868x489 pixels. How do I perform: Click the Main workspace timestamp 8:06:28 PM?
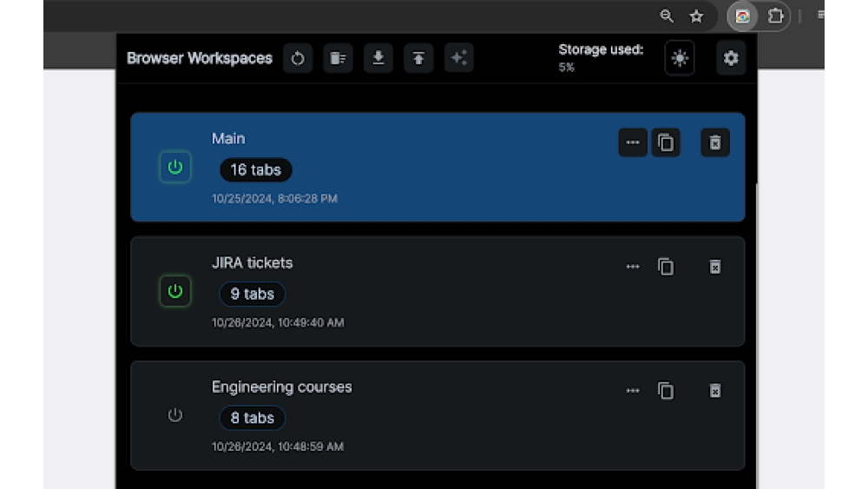click(x=274, y=199)
